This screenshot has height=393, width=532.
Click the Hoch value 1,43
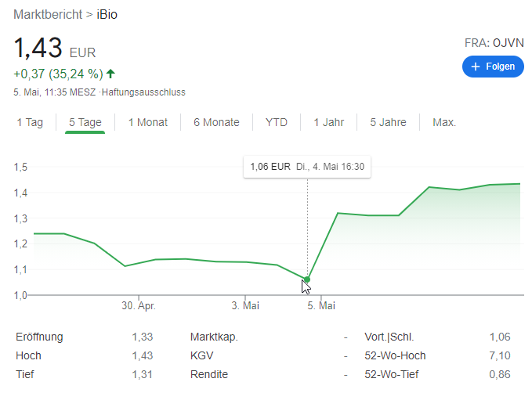click(143, 355)
